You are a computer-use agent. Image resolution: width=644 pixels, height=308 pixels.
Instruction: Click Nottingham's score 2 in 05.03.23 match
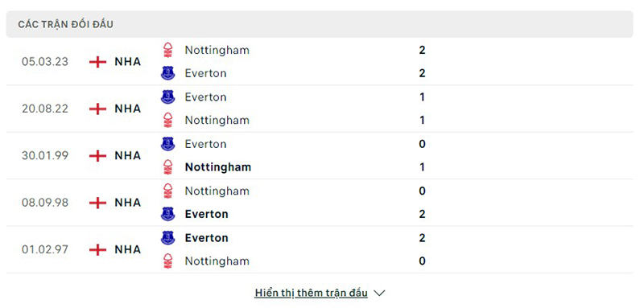[422, 50]
